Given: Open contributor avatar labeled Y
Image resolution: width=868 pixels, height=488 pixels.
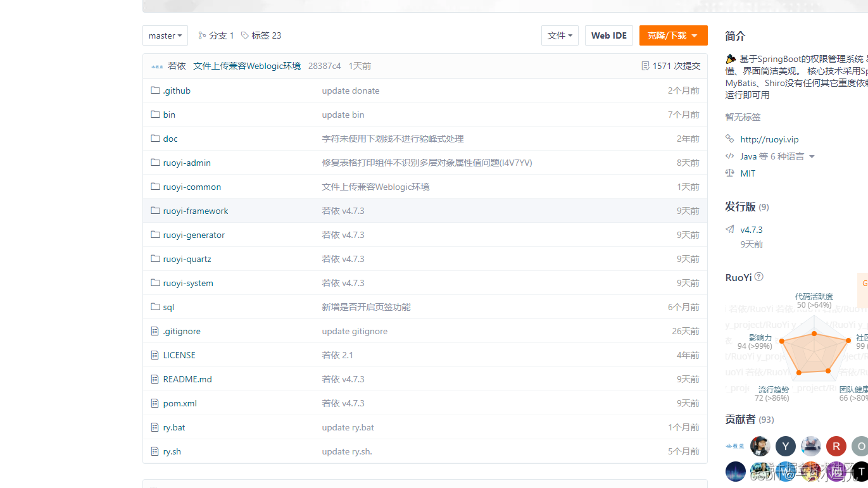Looking at the screenshot, I should pos(785,446).
